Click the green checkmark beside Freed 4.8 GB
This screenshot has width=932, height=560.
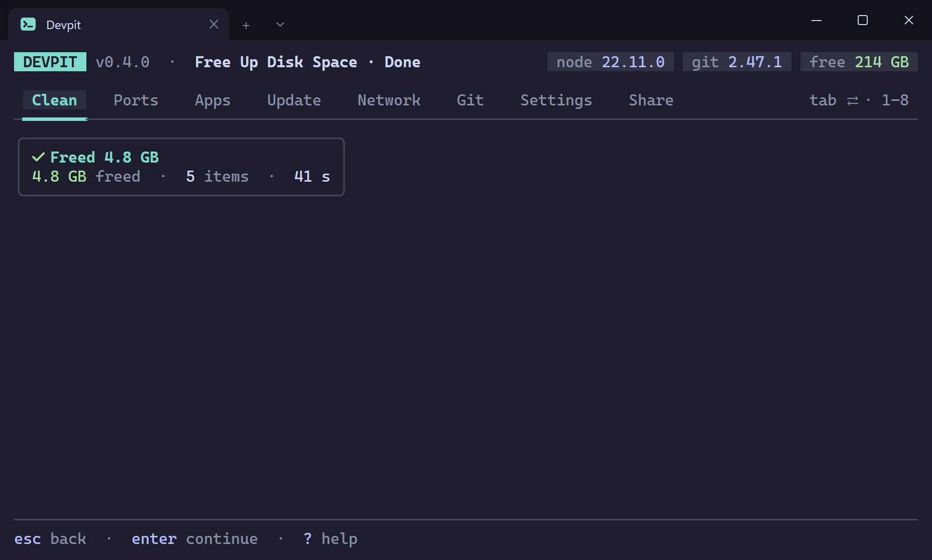tap(38, 157)
